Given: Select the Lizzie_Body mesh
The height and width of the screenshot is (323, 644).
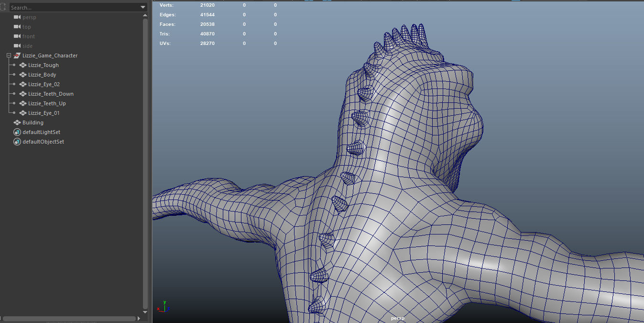Looking at the screenshot, I should pos(42,75).
